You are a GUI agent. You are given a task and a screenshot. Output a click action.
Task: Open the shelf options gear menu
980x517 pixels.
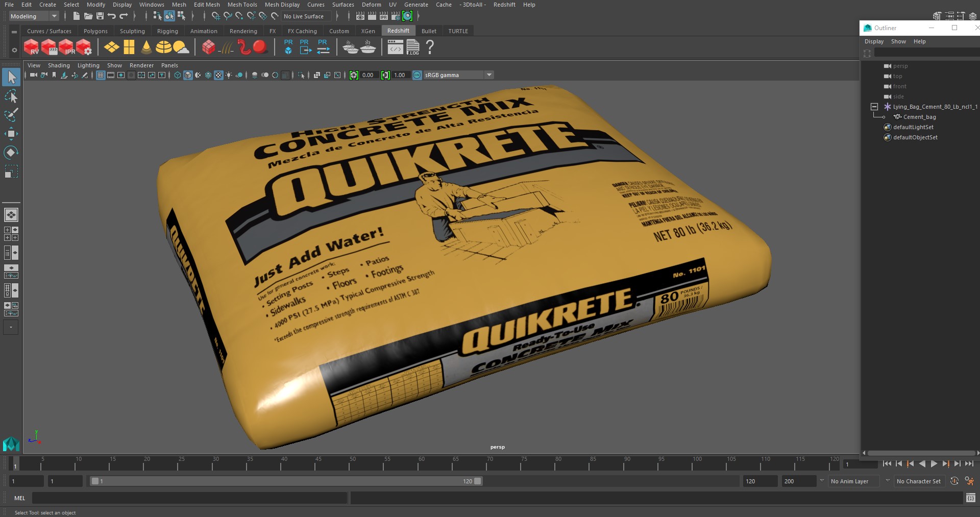(14, 50)
